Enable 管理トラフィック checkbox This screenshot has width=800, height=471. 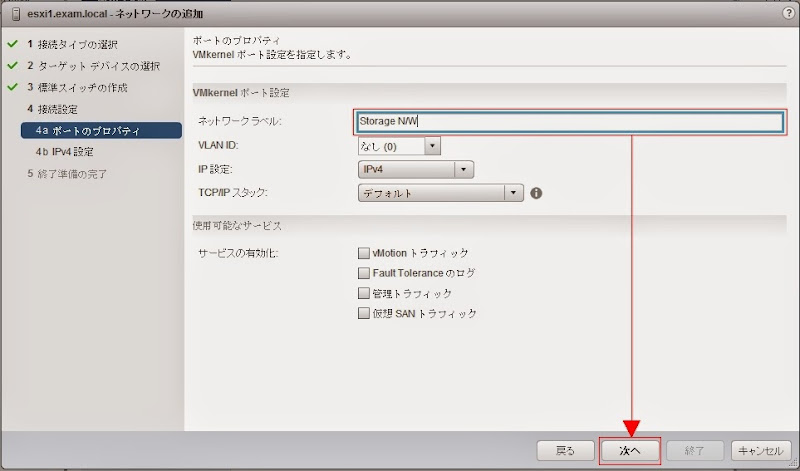[x=364, y=293]
